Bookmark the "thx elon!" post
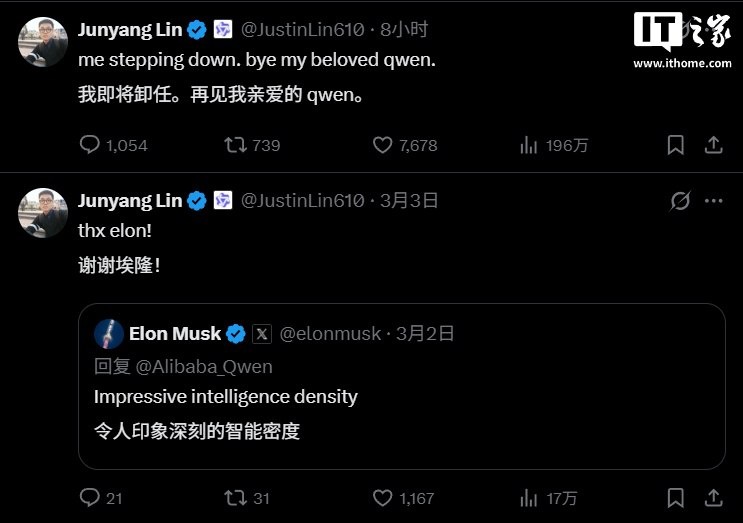Screen dimensions: 743x523 675,498
